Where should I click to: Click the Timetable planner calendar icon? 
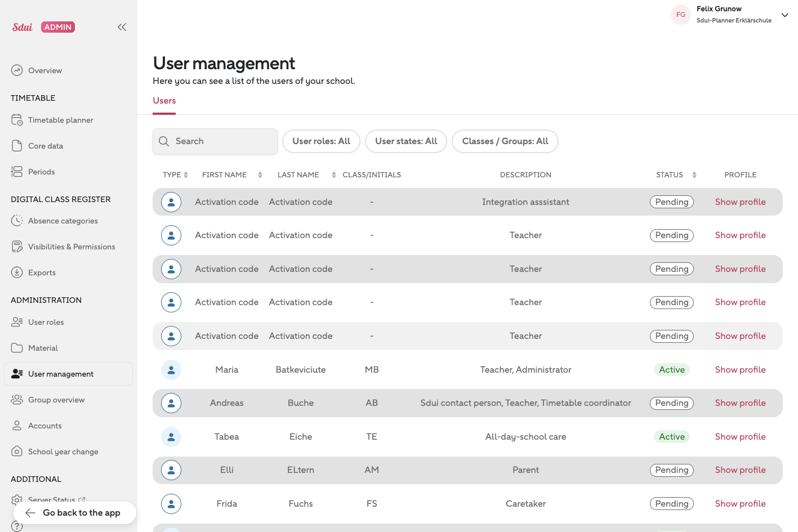[x=17, y=120]
